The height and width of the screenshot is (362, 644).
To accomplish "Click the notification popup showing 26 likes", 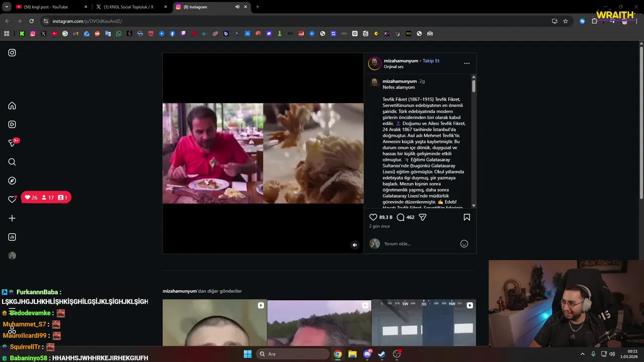I will 46,198.
